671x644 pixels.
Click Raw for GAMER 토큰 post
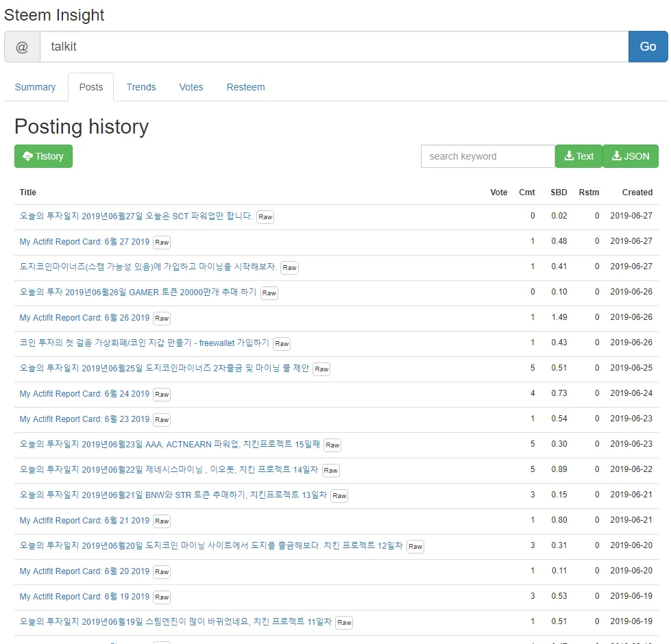pyautogui.click(x=269, y=293)
